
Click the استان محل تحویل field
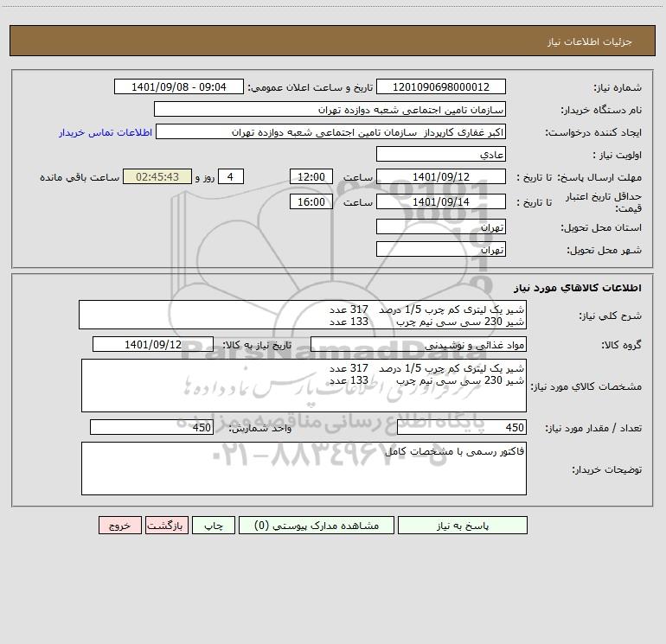coord(441,226)
